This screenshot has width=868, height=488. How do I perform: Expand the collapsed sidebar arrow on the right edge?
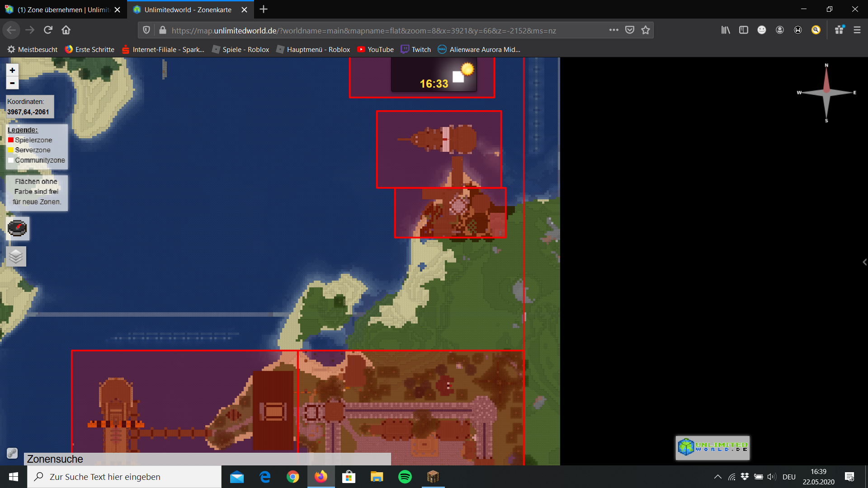tap(864, 262)
